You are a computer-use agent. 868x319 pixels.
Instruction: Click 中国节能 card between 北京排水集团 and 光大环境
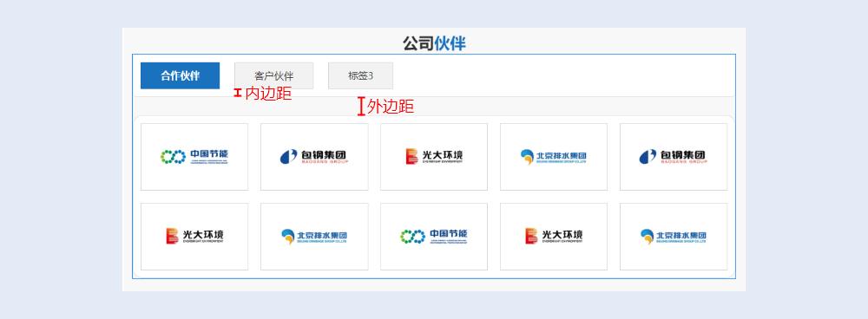click(x=434, y=237)
